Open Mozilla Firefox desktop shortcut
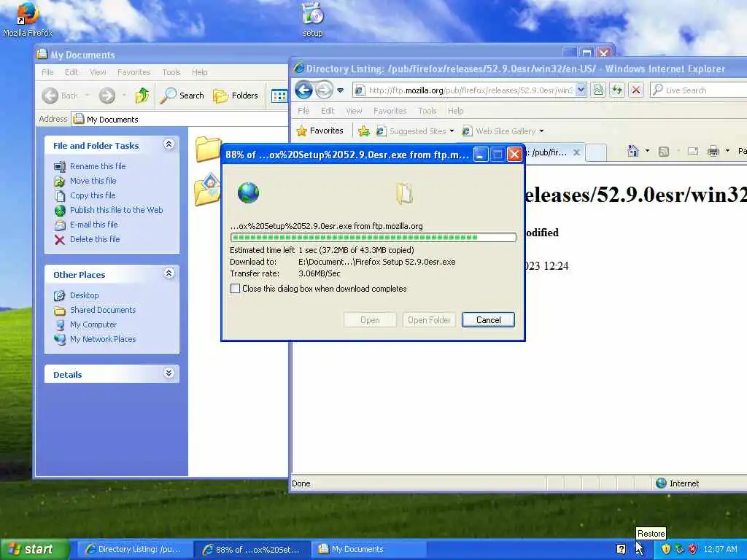The image size is (747, 560). point(28,20)
